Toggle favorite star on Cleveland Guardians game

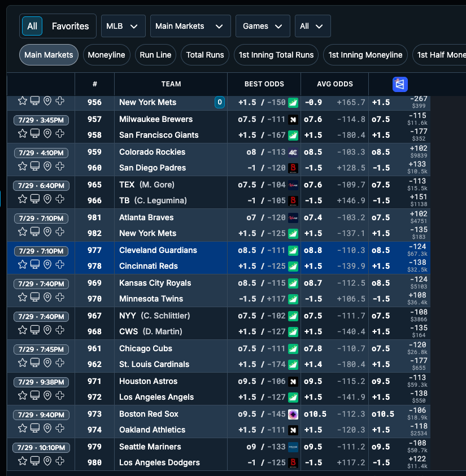tap(23, 265)
